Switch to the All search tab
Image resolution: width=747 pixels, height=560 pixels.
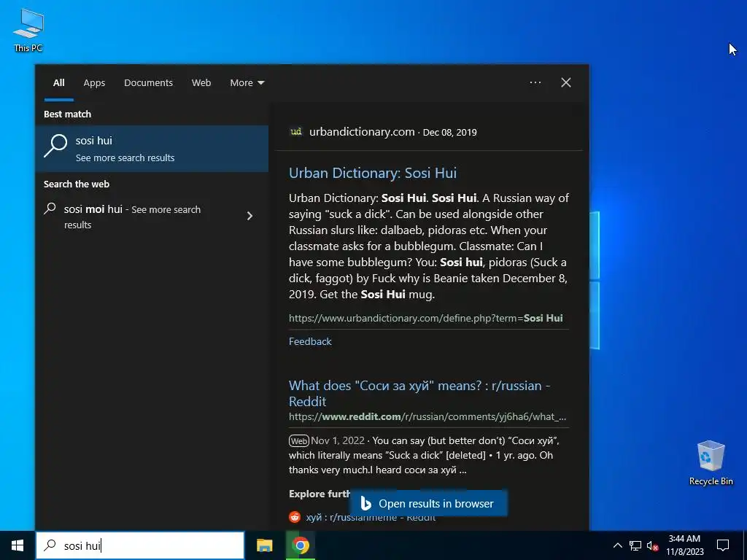[59, 83]
